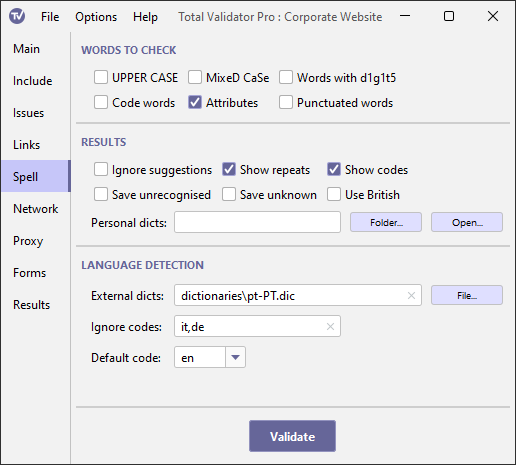
Task: Select the Spell tab
Action: [36, 176]
